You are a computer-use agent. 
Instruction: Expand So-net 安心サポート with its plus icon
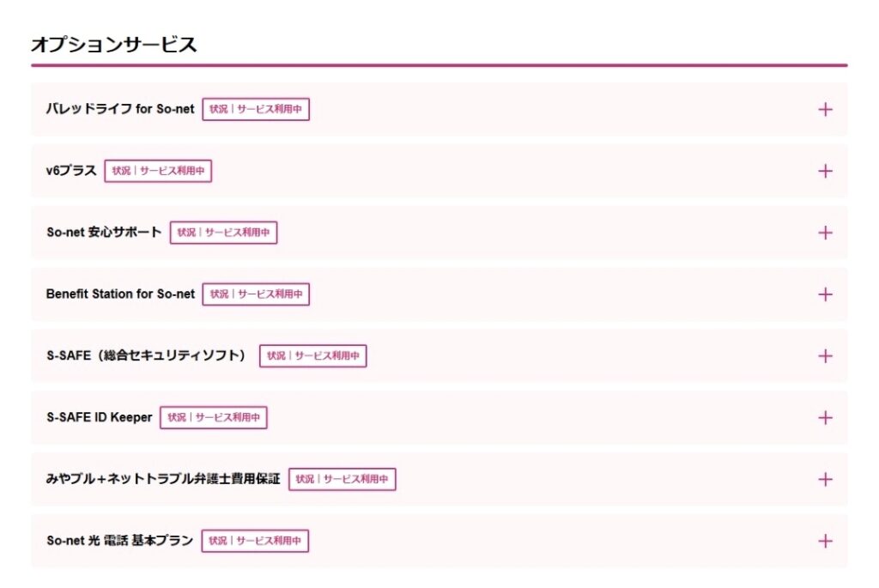(825, 233)
